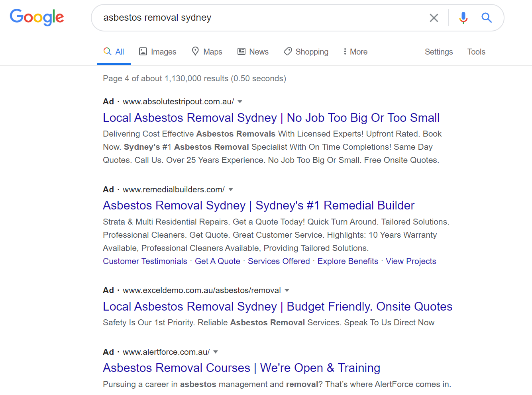Click the www.remedialbuilders.com/ URL text
The height and width of the screenshot is (395, 532).
coord(174,190)
